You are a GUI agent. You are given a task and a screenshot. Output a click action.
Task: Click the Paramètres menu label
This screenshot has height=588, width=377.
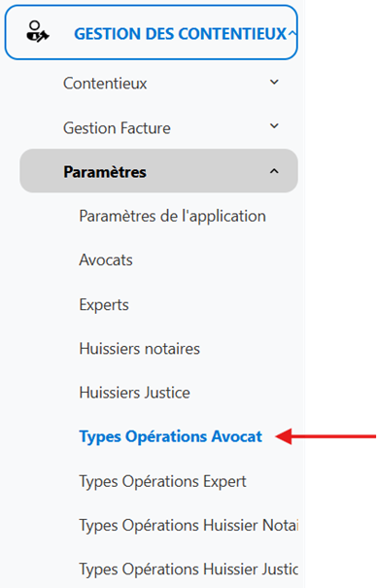(105, 172)
